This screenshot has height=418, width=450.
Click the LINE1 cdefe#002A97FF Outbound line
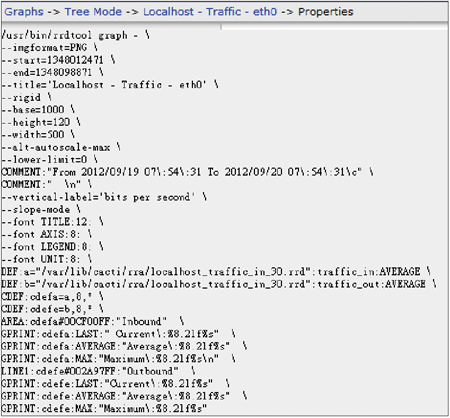click(x=98, y=371)
